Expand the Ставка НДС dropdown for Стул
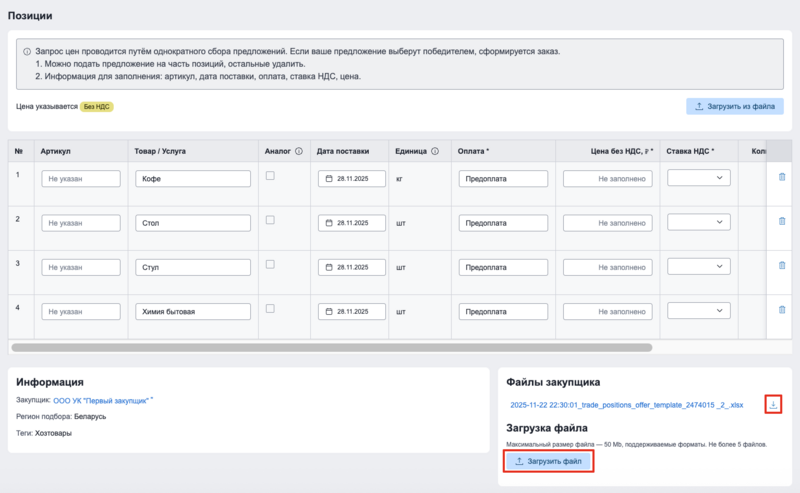Viewport: 800px width, 493px height. pos(698,267)
